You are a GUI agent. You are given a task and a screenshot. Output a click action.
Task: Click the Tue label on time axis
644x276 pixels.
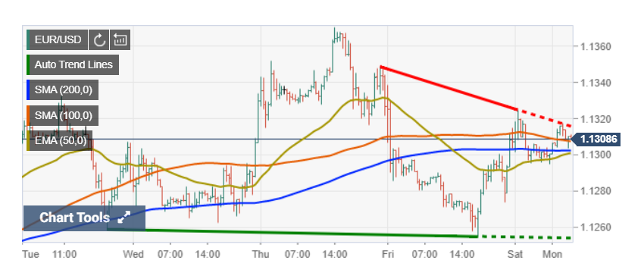pyautogui.click(x=31, y=255)
